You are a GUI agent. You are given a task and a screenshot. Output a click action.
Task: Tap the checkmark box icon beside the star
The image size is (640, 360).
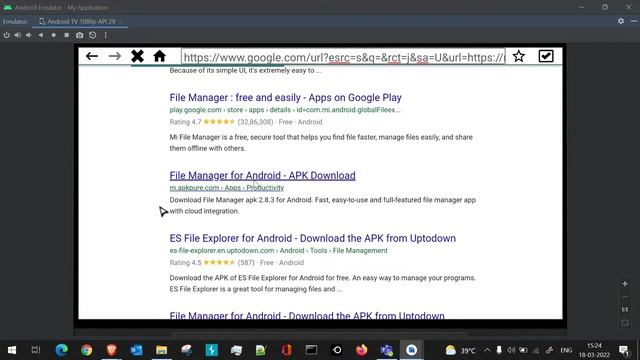tap(546, 56)
